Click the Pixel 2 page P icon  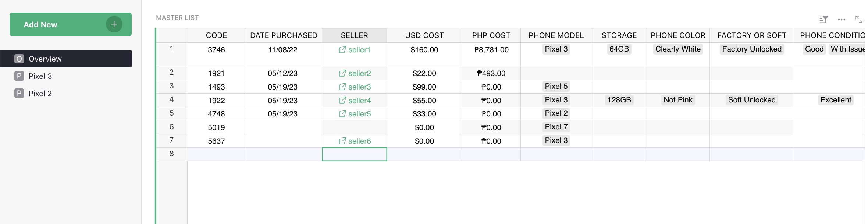point(19,93)
